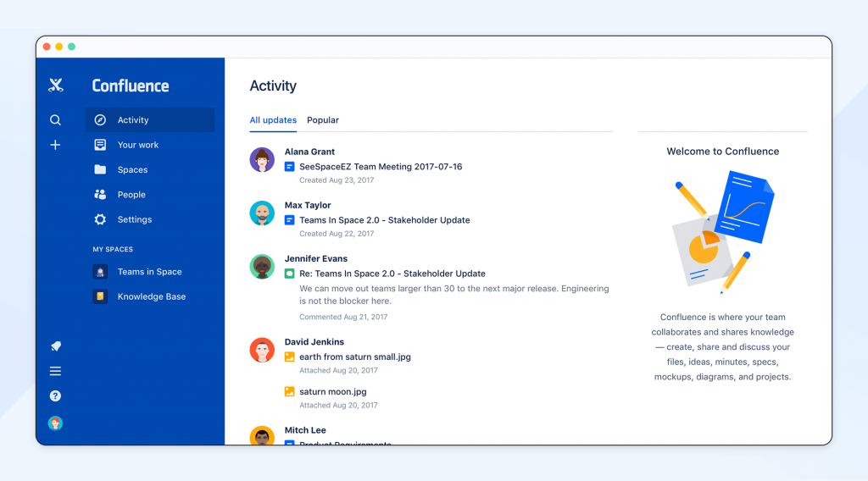
Task: Click the 'Created Aug 23, 2017' timestamp
Action: [x=337, y=180]
